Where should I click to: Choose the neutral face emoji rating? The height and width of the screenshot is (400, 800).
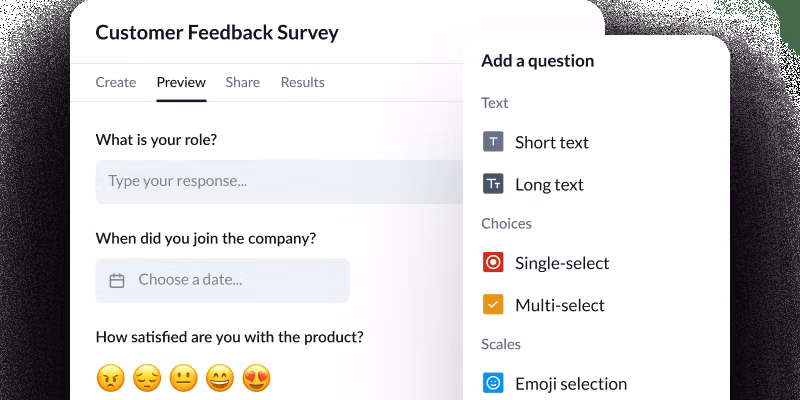(183, 378)
